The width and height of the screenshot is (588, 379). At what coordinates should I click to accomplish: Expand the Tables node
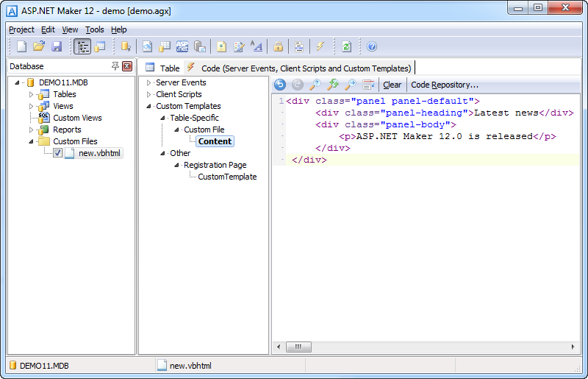click(x=31, y=95)
